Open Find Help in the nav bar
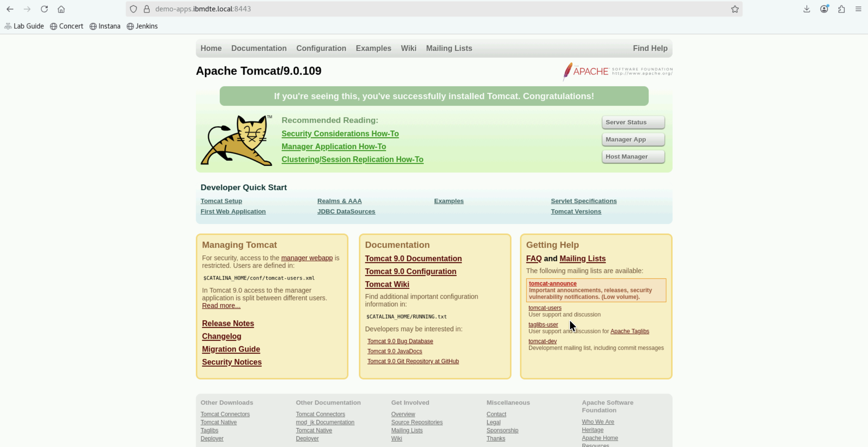 point(650,48)
